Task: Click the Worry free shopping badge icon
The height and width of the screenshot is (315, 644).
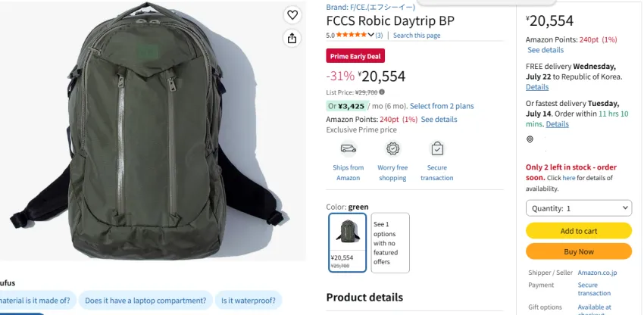Action: coord(392,148)
